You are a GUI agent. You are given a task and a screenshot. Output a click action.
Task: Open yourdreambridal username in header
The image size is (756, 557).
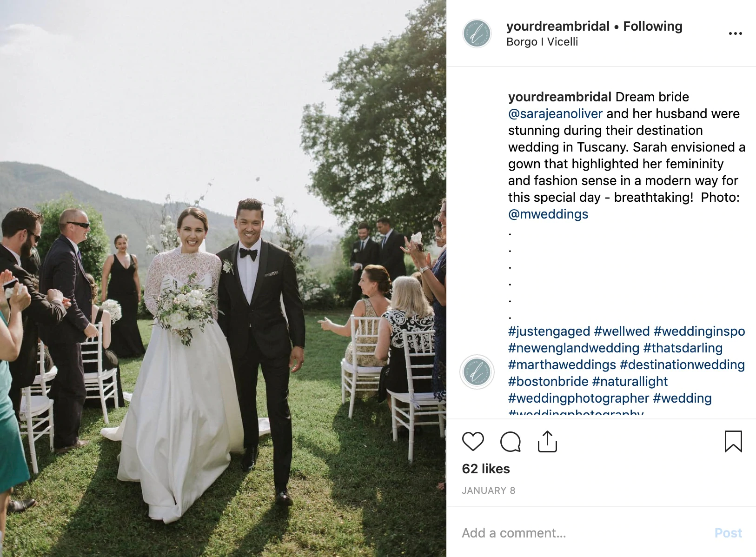(557, 26)
